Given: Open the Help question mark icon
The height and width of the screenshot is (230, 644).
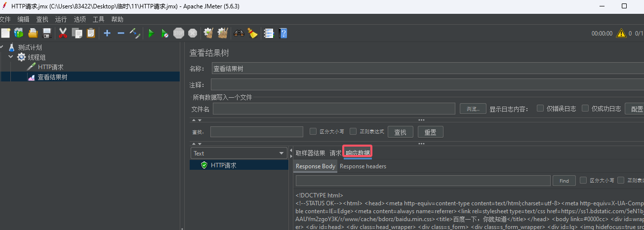Looking at the screenshot, I should point(283,33).
